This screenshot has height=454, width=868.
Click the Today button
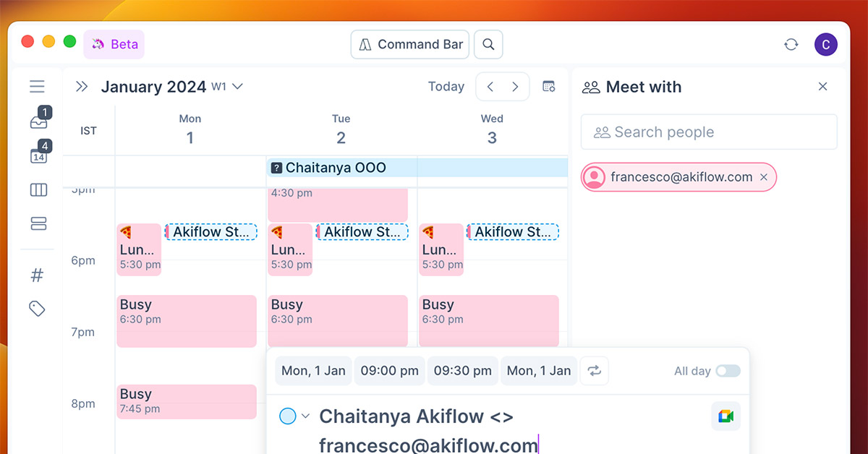[x=446, y=87]
